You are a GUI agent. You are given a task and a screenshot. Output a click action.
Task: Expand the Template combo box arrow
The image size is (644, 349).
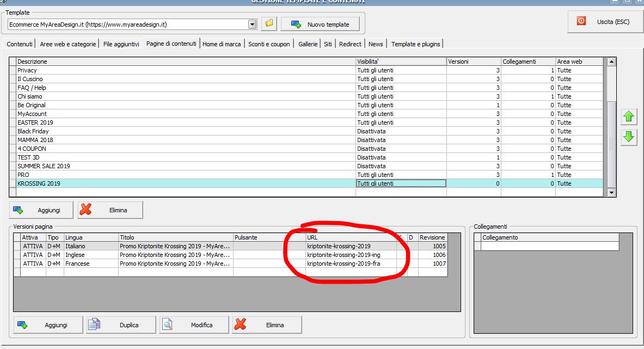[x=252, y=24]
